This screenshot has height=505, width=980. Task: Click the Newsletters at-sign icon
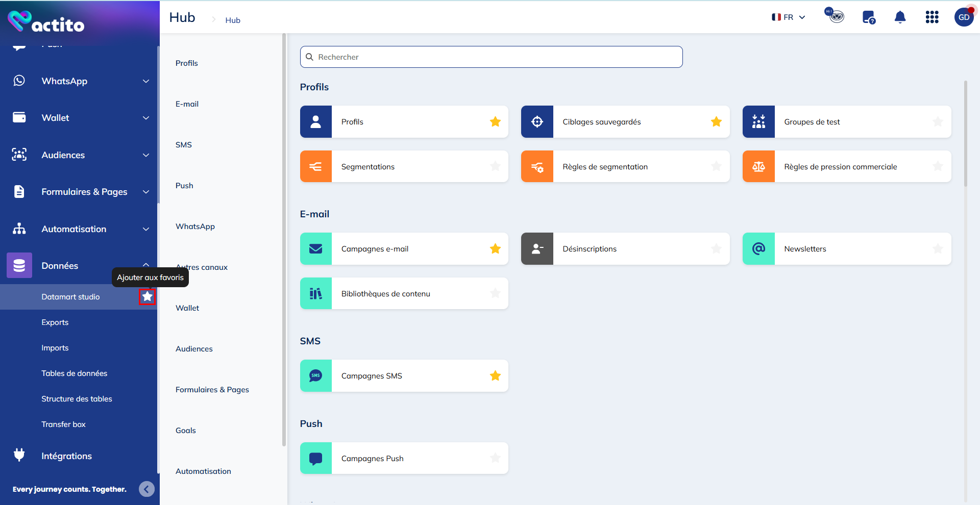[x=758, y=249]
